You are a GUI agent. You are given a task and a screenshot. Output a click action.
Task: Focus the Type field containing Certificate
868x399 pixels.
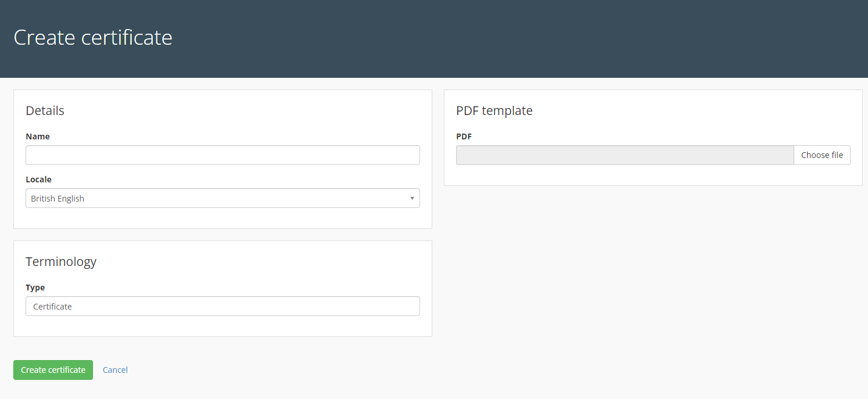223,306
